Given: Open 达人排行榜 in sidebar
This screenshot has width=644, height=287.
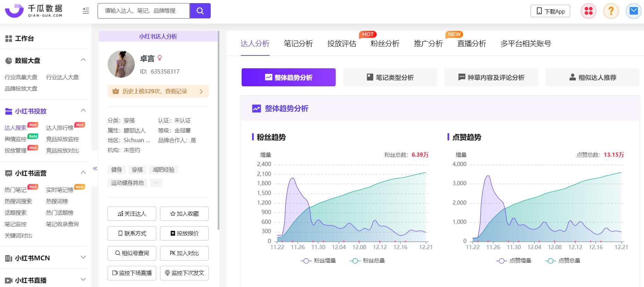Looking at the screenshot, I should point(60,128).
